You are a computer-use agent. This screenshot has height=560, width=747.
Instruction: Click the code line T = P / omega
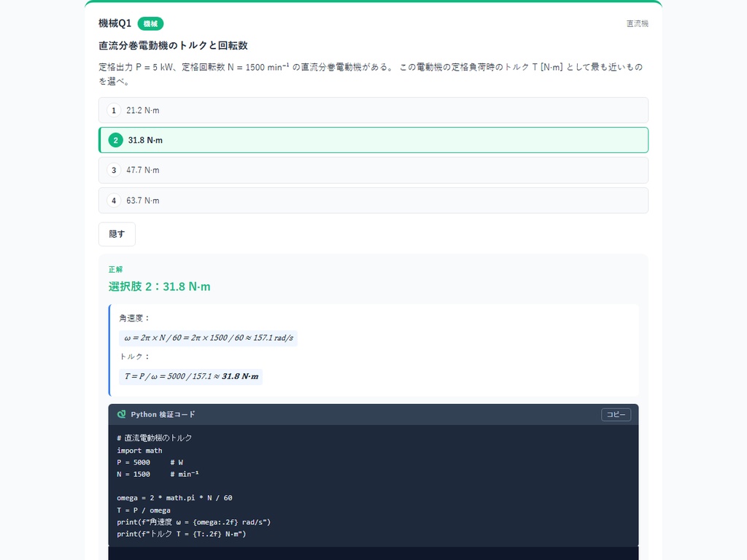144,510
